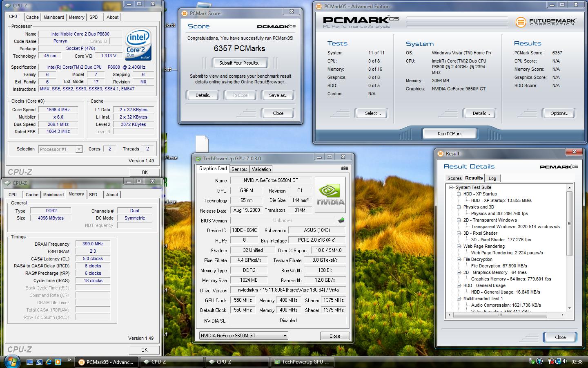Image resolution: width=588 pixels, height=368 pixels.
Task: Click the blank file icon on the desktop
Action: tap(202, 144)
